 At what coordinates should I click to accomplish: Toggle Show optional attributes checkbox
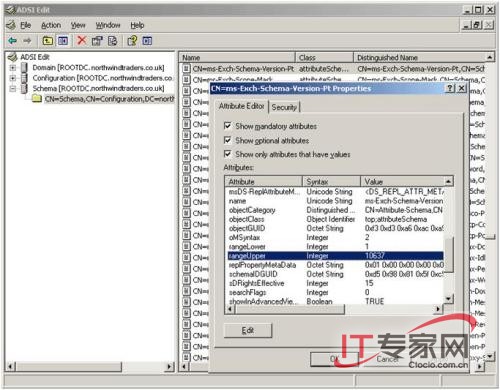(x=228, y=140)
